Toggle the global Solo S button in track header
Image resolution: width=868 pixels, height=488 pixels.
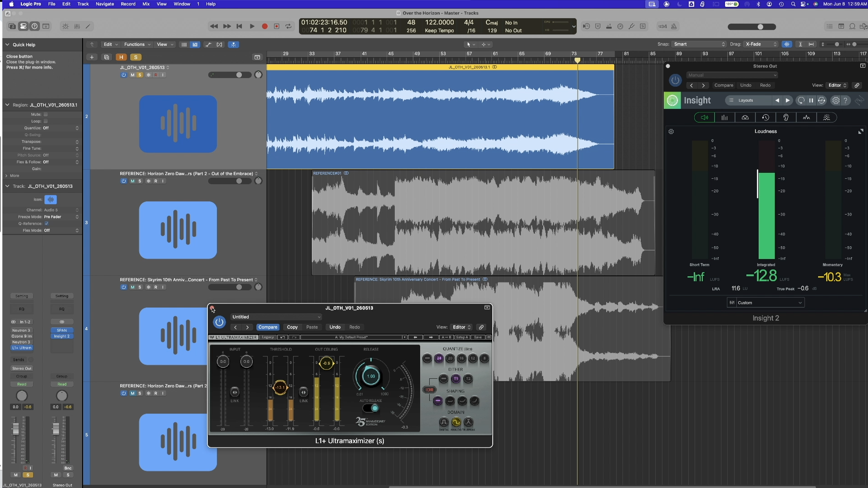(x=136, y=57)
